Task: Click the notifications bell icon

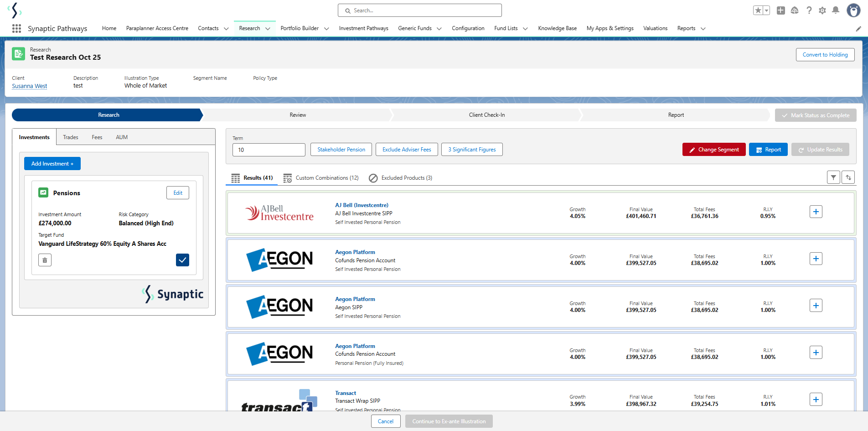Action: pos(836,10)
